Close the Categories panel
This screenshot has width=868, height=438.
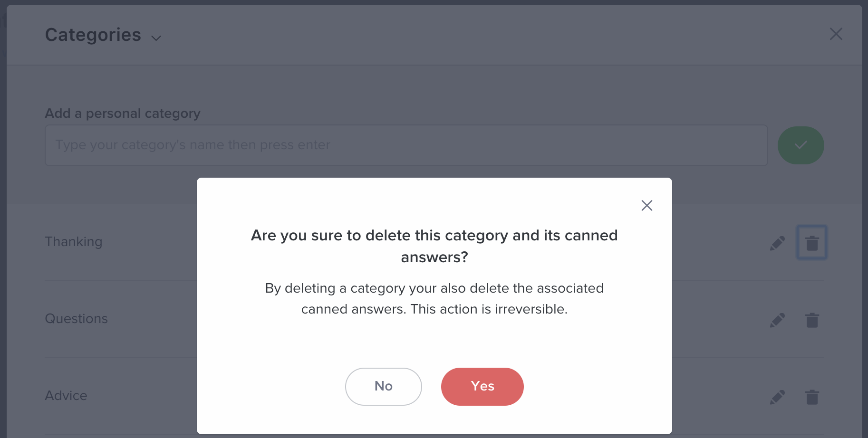coord(836,34)
